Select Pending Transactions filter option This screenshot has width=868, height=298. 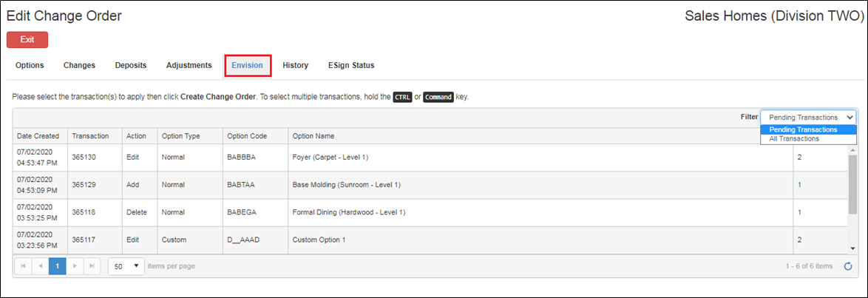(x=803, y=129)
